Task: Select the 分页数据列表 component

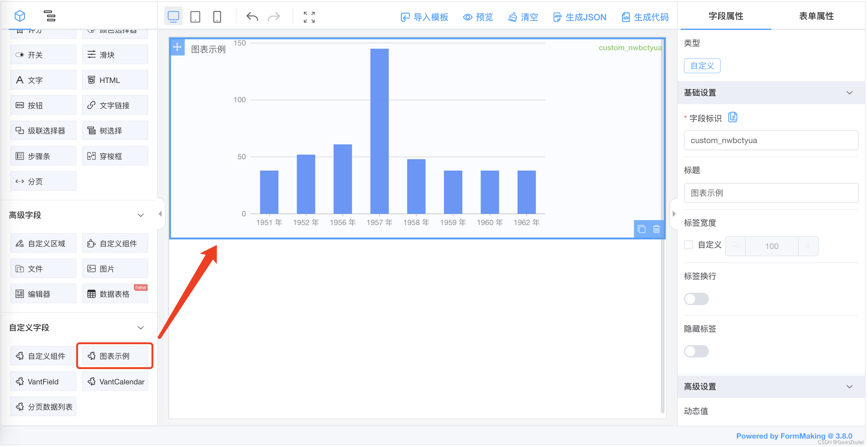Action: coord(43,406)
